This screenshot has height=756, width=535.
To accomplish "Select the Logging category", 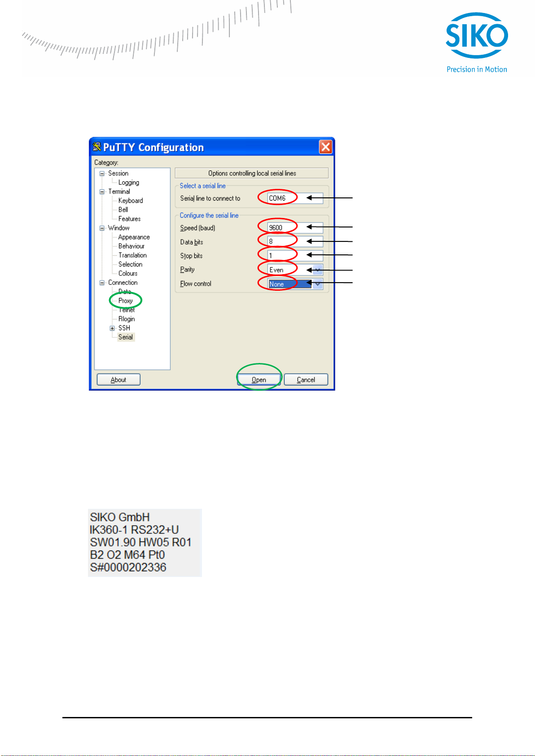I will click(x=129, y=183).
